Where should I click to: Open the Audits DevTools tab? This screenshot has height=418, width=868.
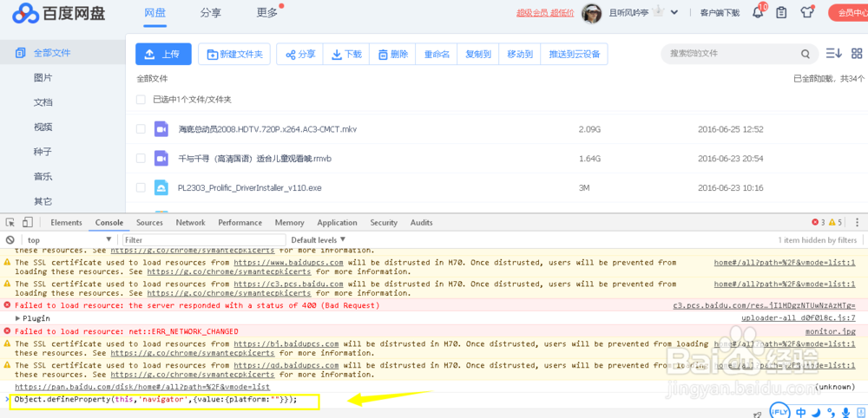point(421,222)
